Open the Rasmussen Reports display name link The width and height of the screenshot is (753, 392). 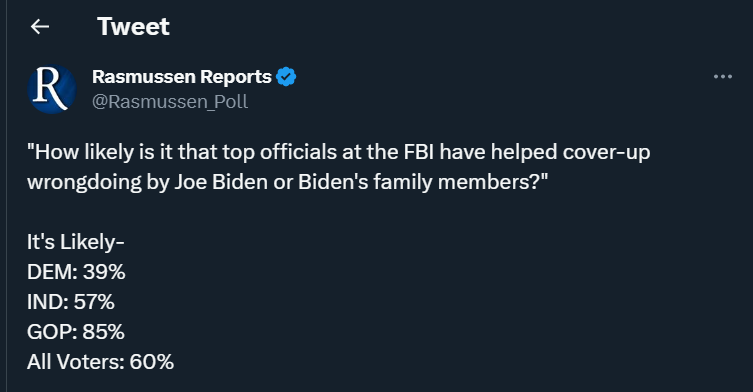pyautogui.click(x=182, y=77)
